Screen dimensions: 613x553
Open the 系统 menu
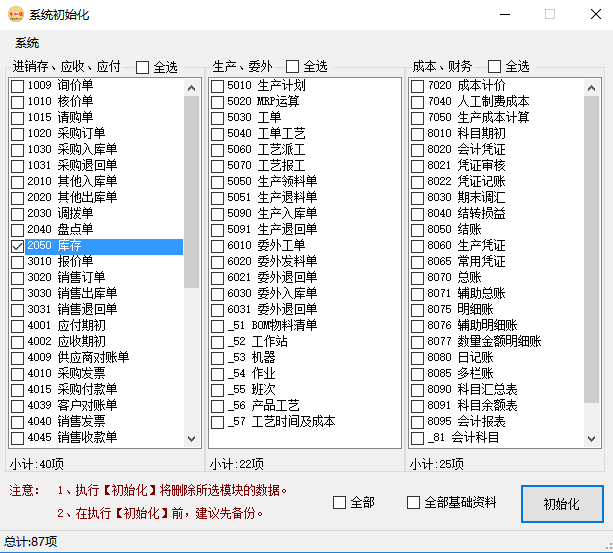tap(27, 43)
